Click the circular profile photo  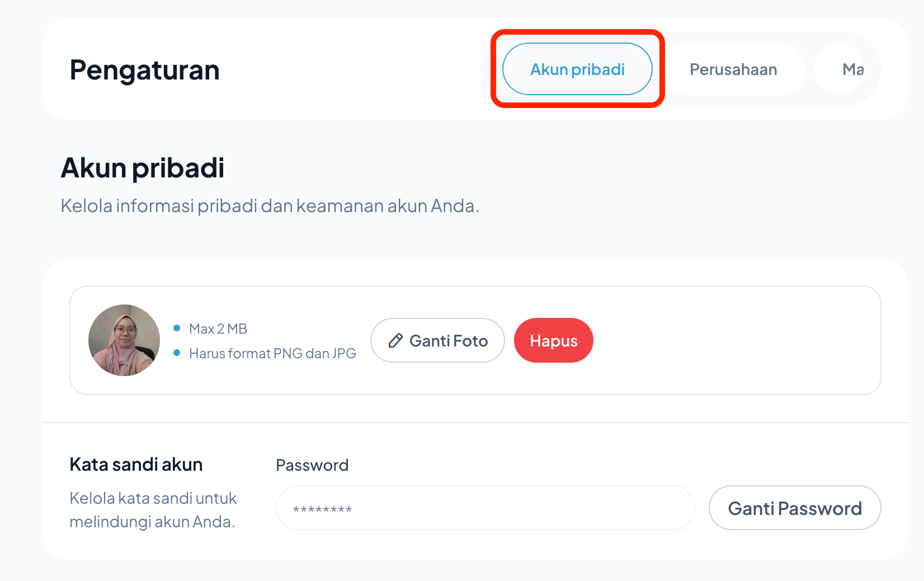[x=124, y=340]
